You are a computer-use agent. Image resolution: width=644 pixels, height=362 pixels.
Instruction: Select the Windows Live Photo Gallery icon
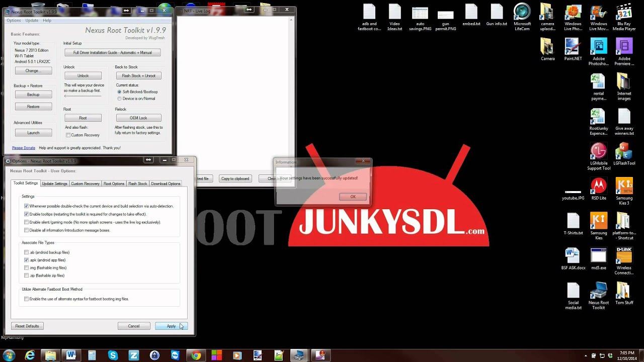coord(573,17)
